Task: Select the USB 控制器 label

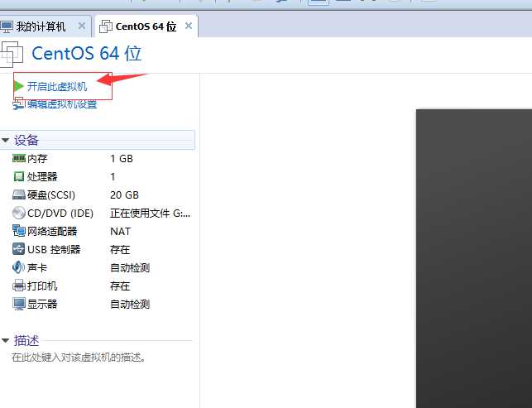Action: click(54, 249)
